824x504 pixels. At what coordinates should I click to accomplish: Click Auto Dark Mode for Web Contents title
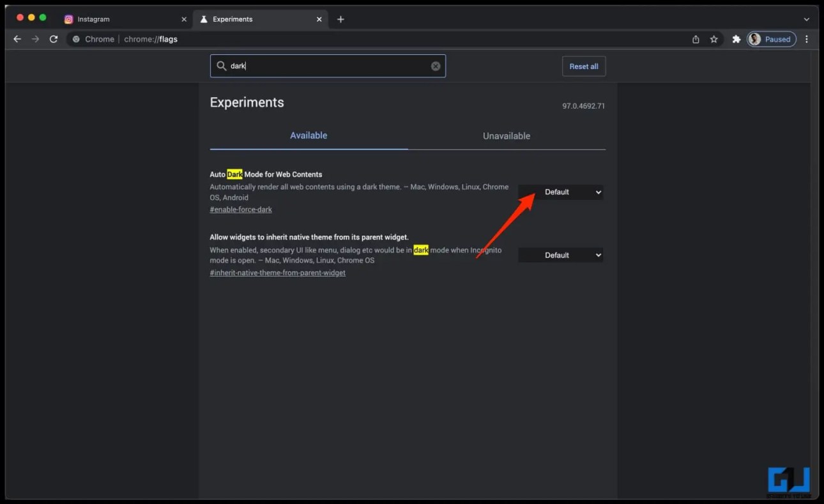tap(266, 174)
